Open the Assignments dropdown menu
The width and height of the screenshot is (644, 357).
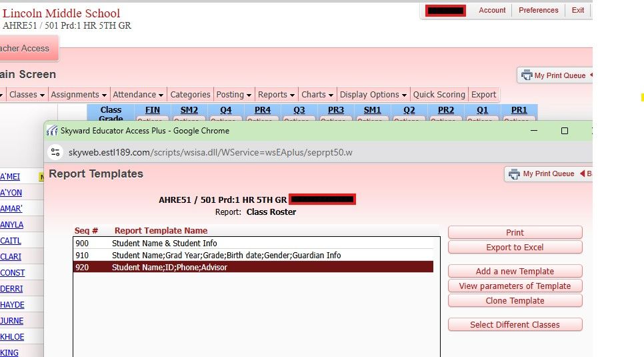[79, 95]
